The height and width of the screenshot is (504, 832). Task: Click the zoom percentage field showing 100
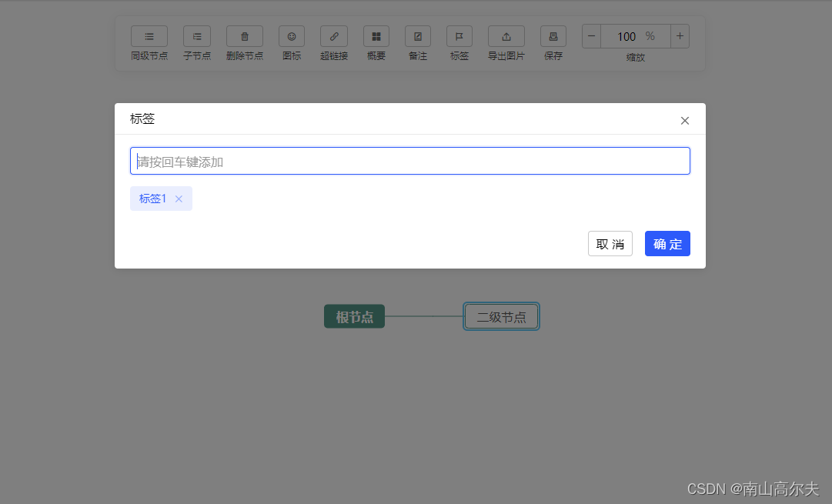click(636, 36)
